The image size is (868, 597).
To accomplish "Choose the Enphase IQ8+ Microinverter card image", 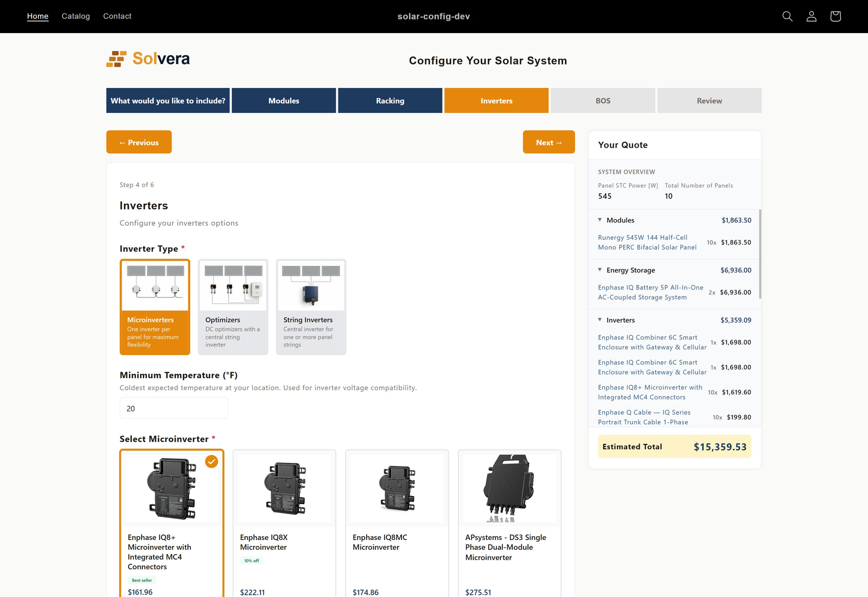I will [171, 488].
